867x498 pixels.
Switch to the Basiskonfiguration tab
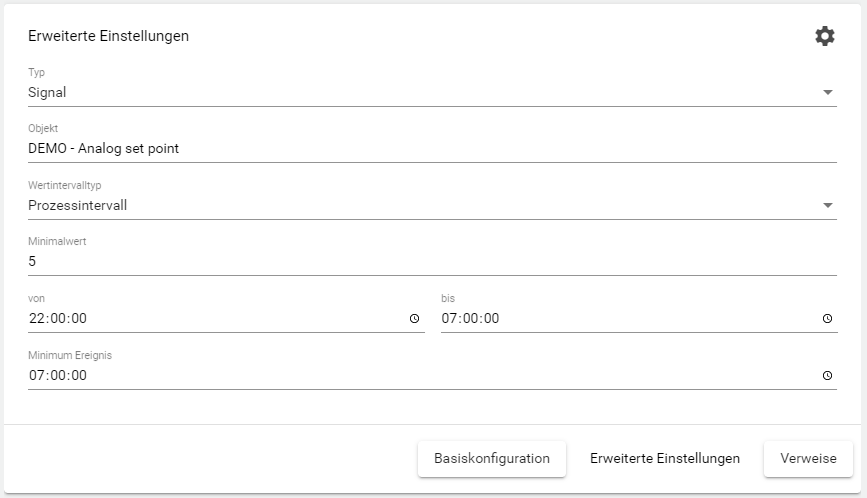(x=492, y=459)
